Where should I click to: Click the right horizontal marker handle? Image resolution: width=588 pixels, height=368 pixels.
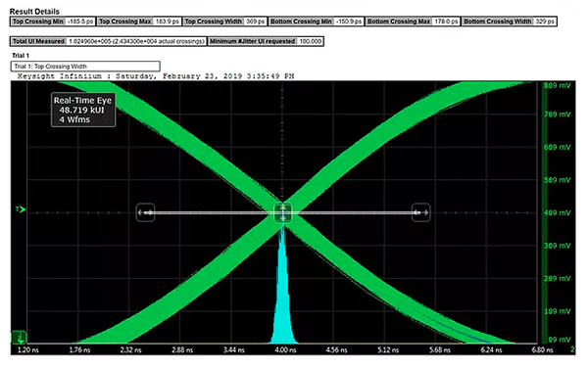click(420, 212)
